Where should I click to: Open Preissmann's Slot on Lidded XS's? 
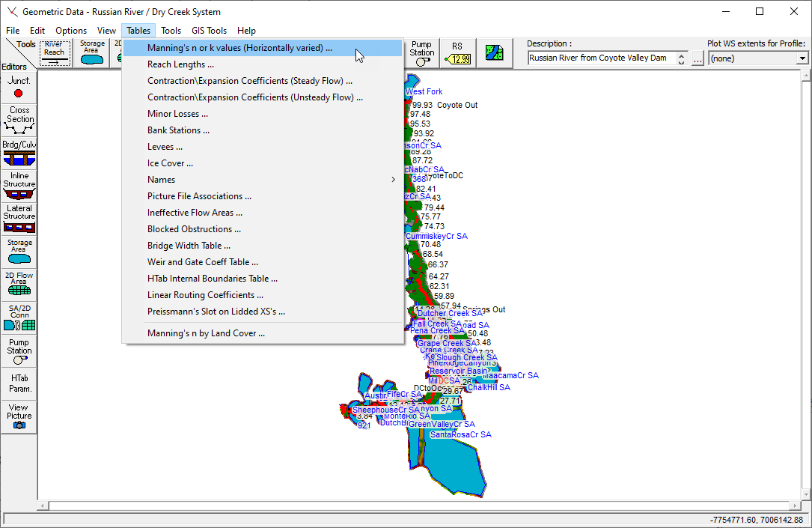tap(263, 312)
